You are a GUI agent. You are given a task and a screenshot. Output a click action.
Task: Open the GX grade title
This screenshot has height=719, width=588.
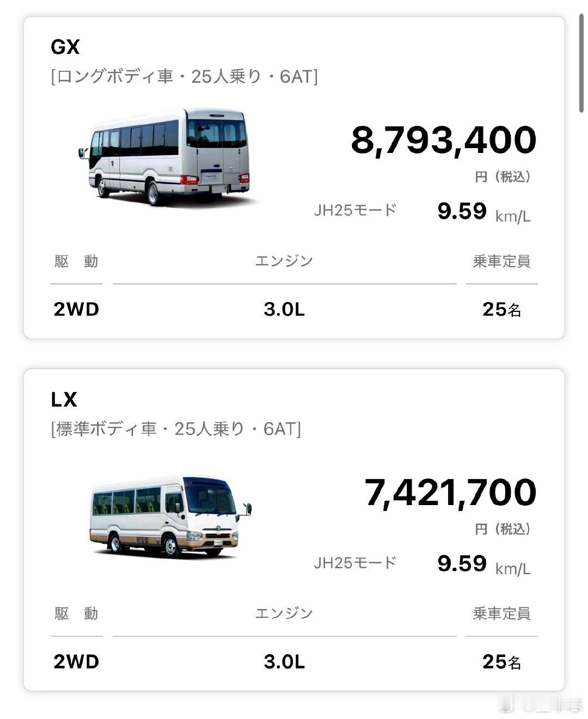coord(65,47)
